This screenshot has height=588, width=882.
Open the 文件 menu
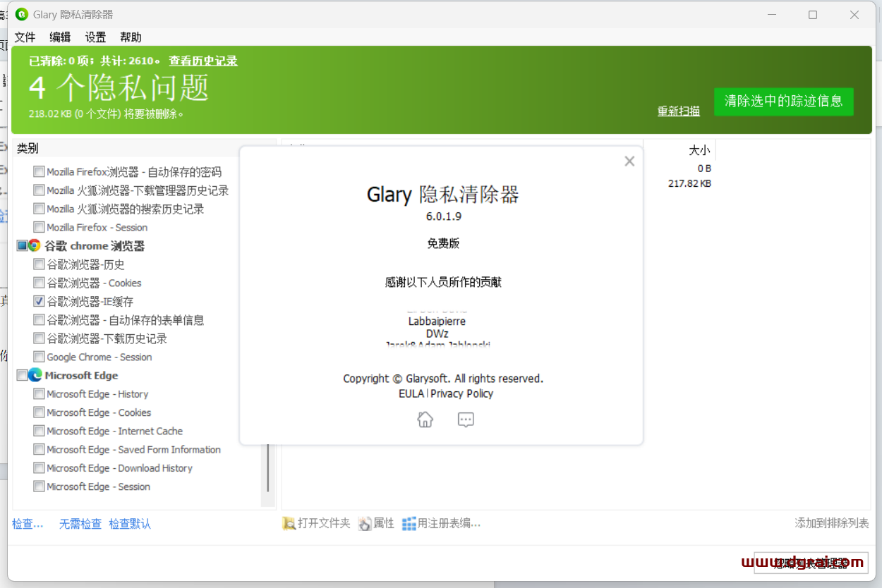pos(25,37)
